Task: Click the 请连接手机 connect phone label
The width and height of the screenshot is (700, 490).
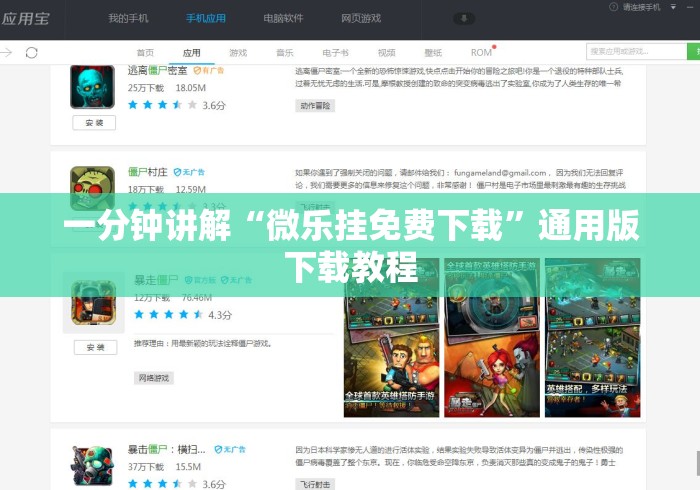Action: click(641, 7)
